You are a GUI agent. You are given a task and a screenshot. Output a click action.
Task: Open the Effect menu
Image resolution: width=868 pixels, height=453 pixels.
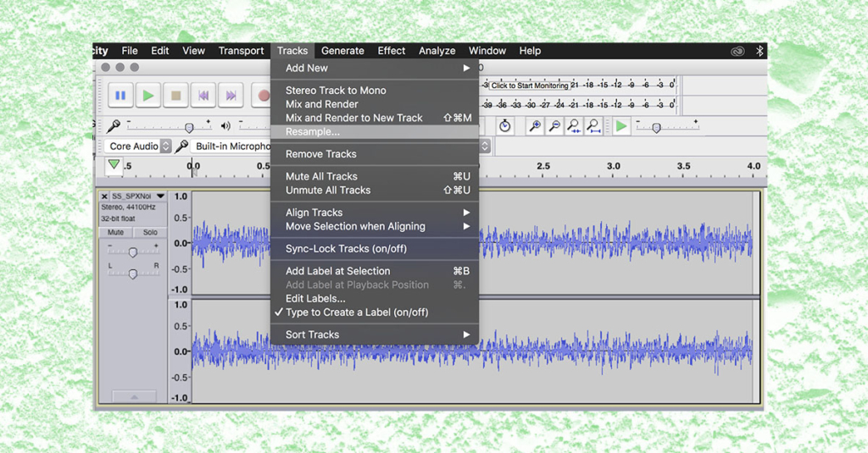click(x=392, y=51)
